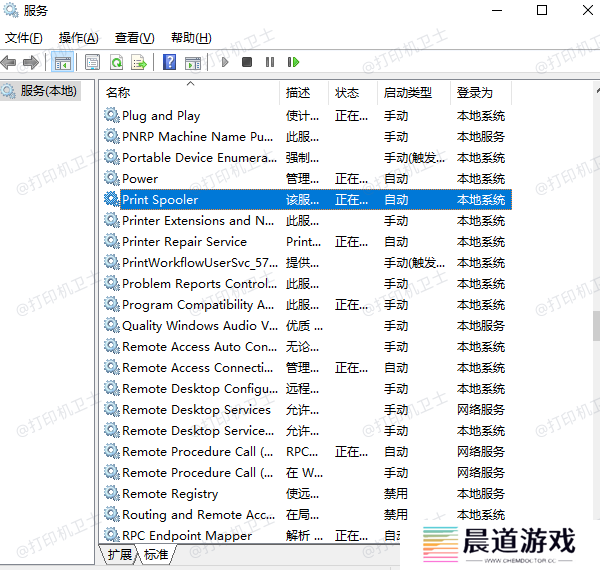Click the vertical scrollbar thumb
This screenshot has width=600, height=570.
click(x=597, y=326)
